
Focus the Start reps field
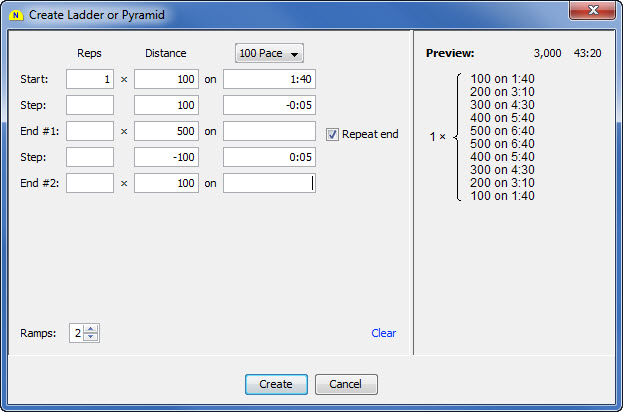[90, 79]
